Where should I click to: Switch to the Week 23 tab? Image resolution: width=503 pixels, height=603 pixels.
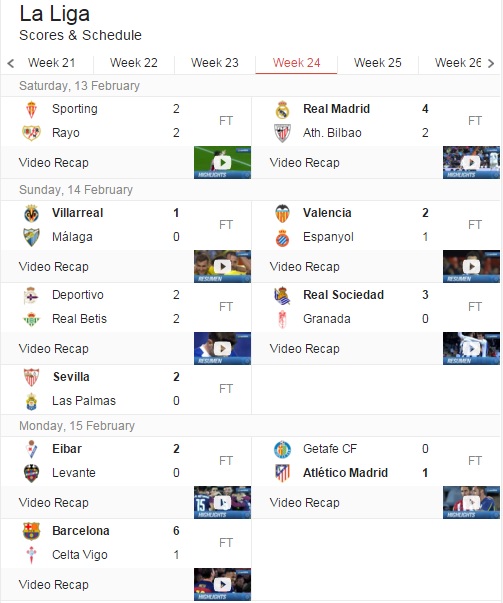pyautogui.click(x=215, y=63)
